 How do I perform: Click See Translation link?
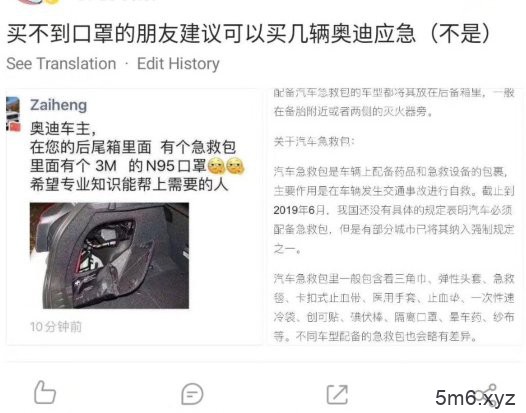(x=61, y=63)
